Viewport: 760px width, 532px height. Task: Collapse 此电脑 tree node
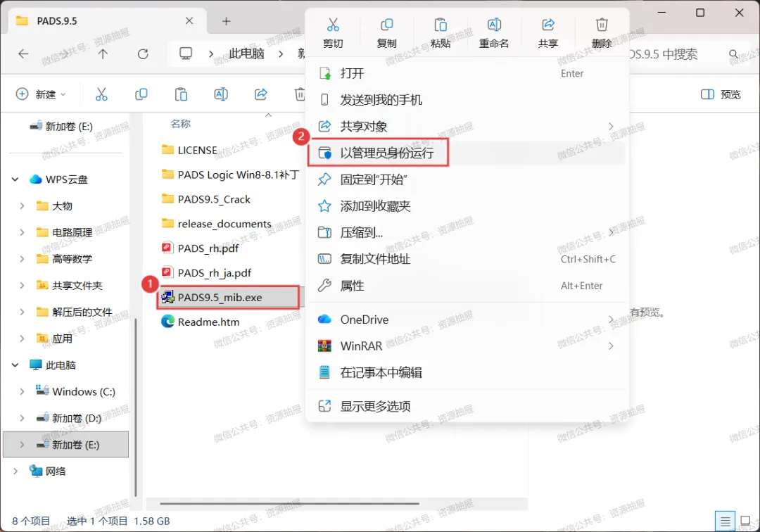point(15,365)
